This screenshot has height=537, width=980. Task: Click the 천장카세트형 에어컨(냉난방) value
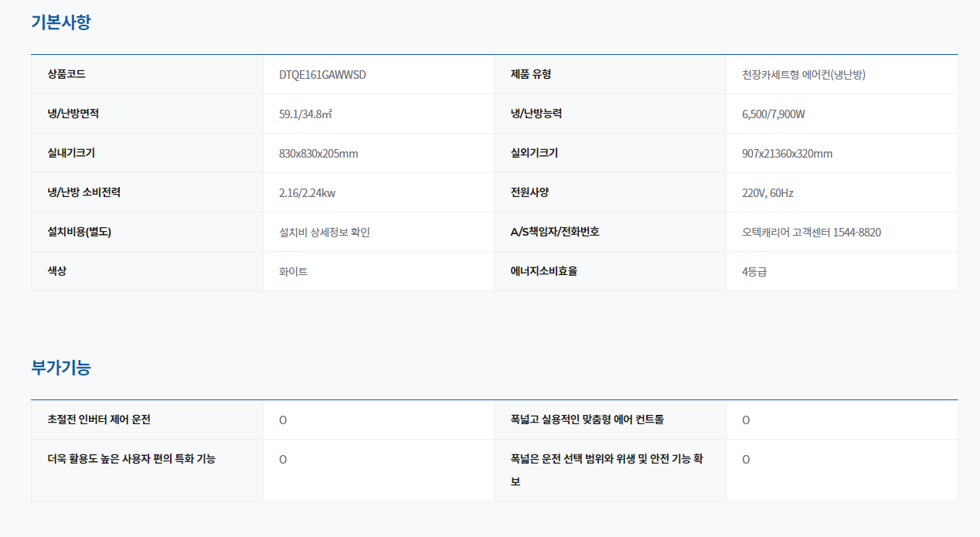808,75
